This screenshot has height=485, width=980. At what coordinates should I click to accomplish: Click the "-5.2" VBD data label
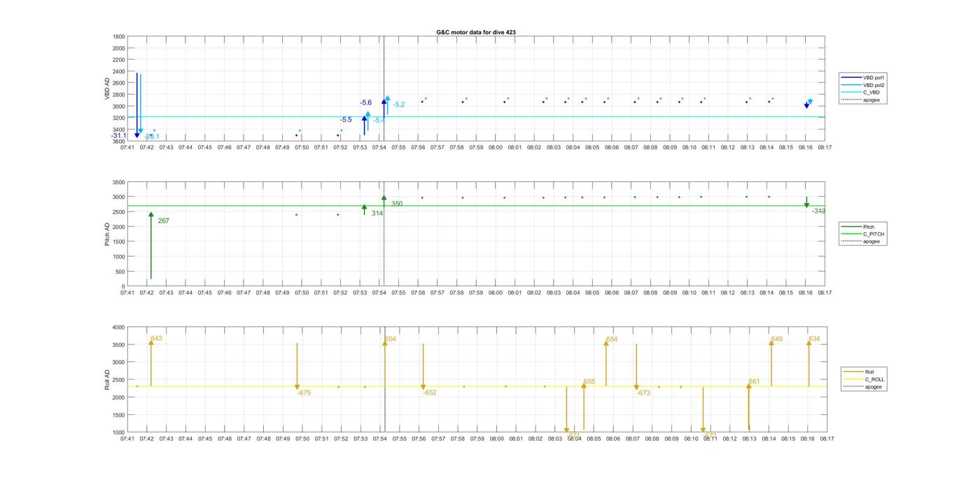pos(399,105)
